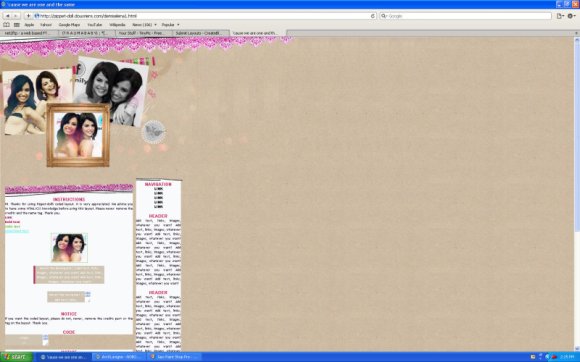Reload the page with the refresh icon
This screenshot has height=362, width=580.
coord(373,16)
